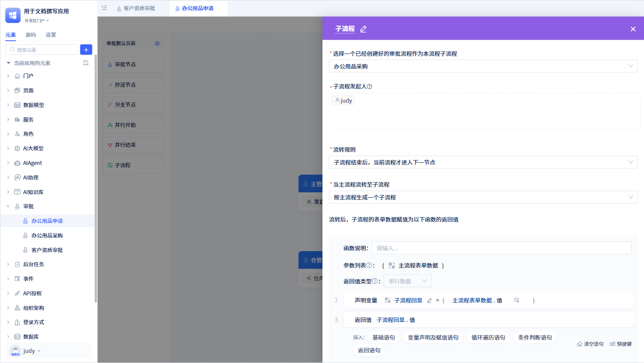Open the 办公用品采购 sub-process dropdown
Image resolution: width=644 pixels, height=363 pixels.
[483, 66]
